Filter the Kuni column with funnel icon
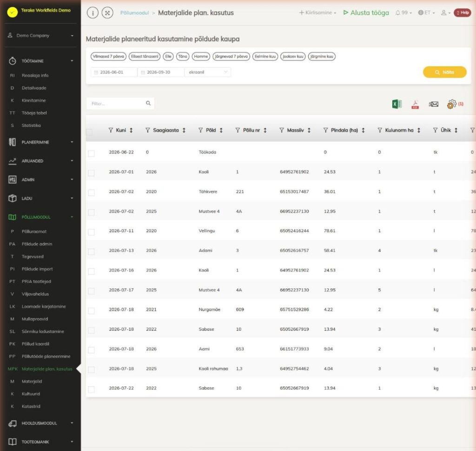This screenshot has width=476, height=451. point(111,130)
